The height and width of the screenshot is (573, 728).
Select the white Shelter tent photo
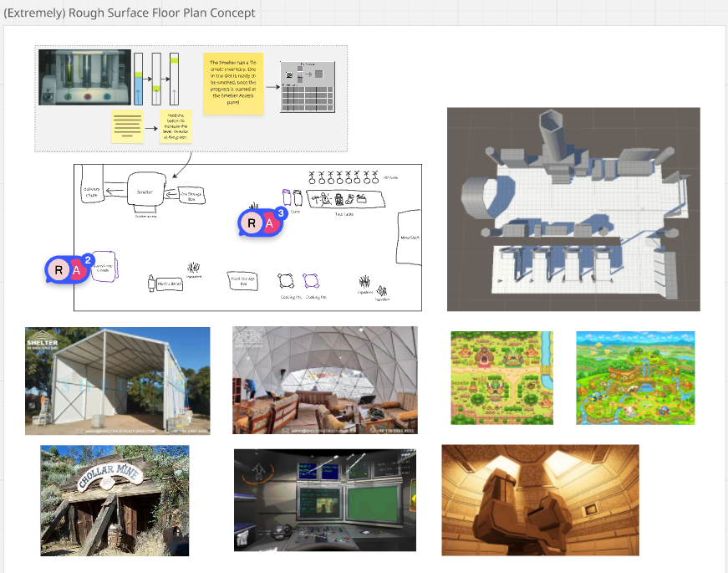tap(117, 381)
